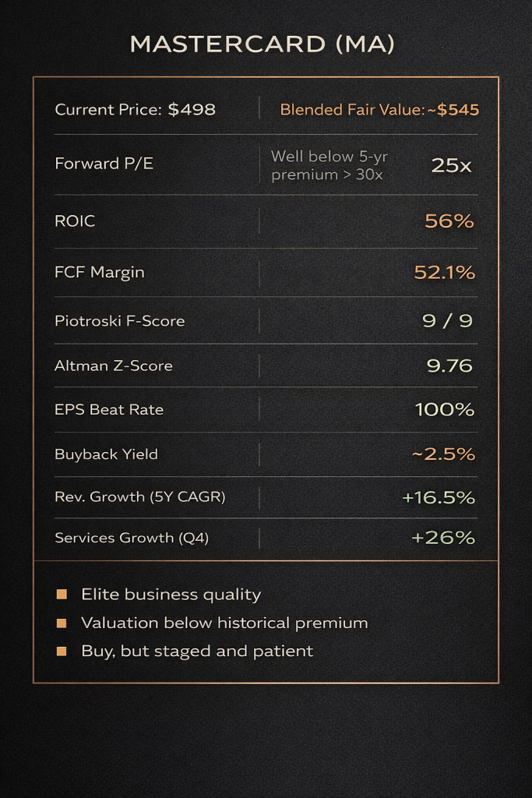
Task: Select the Current Price: $498 text
Action: tap(135, 109)
